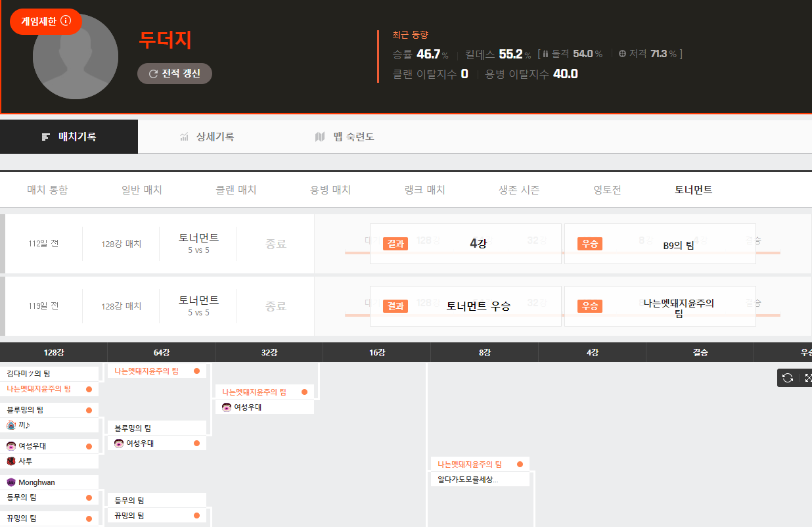
Task: Click the 사투 clan emblem icon
Action: pyautogui.click(x=11, y=461)
